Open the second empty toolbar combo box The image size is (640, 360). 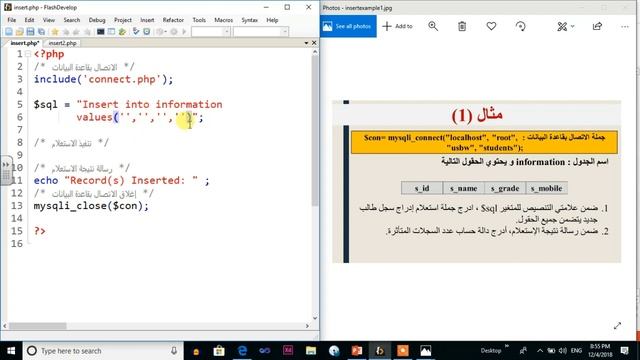click(261, 31)
